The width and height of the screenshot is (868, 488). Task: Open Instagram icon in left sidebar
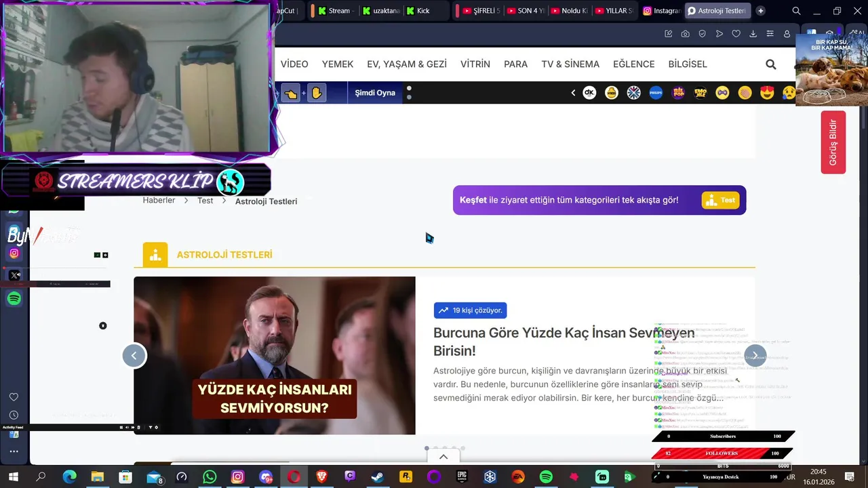(14, 253)
